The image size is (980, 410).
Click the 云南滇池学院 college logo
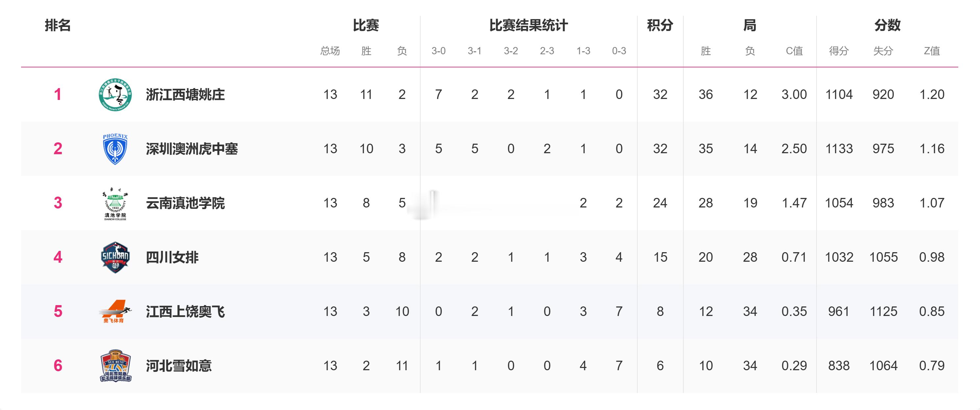pos(115,204)
